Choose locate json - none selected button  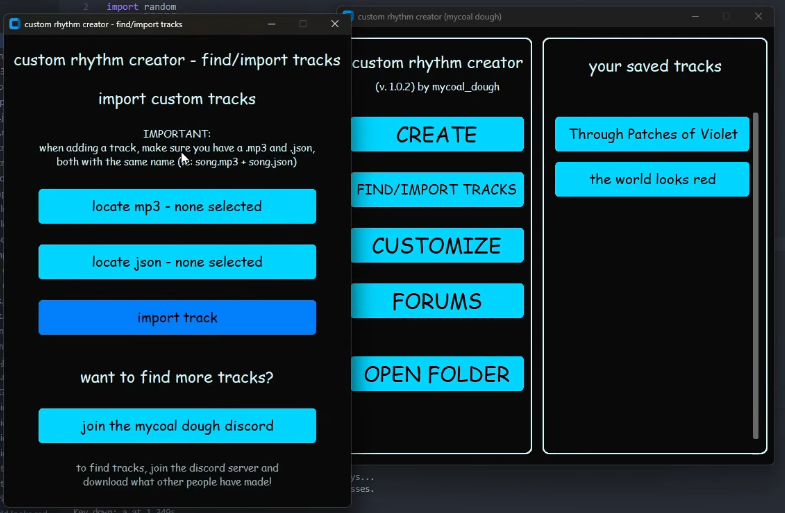[x=177, y=262]
